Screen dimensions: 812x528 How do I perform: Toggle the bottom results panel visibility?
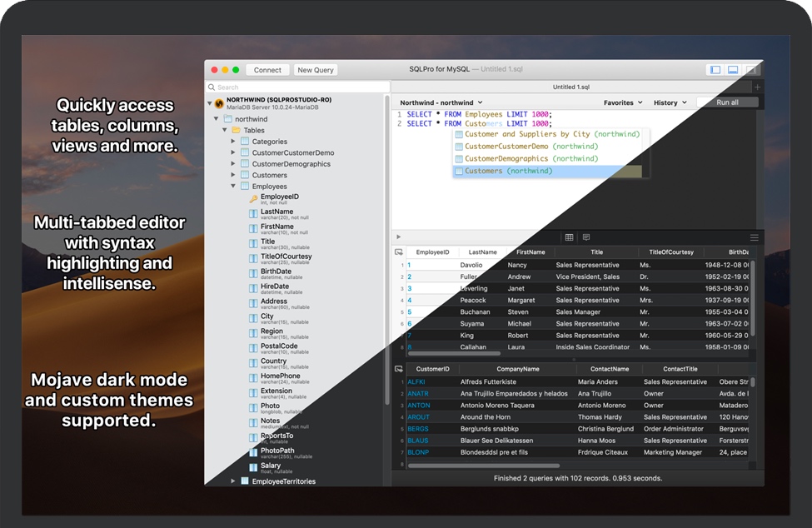point(733,70)
